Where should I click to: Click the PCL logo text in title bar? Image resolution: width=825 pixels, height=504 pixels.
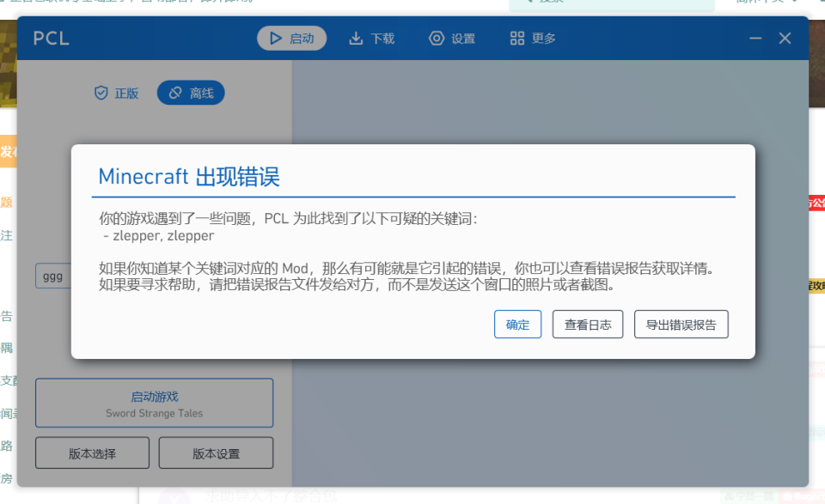(x=51, y=39)
